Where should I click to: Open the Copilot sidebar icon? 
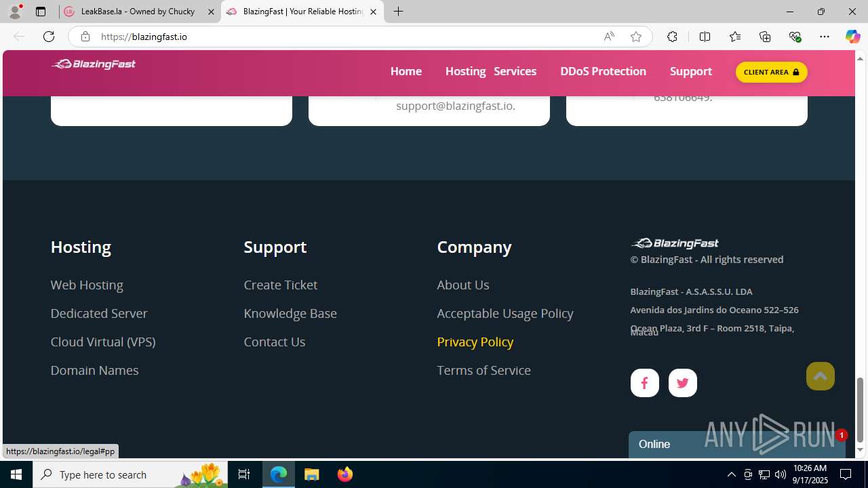click(x=852, y=37)
